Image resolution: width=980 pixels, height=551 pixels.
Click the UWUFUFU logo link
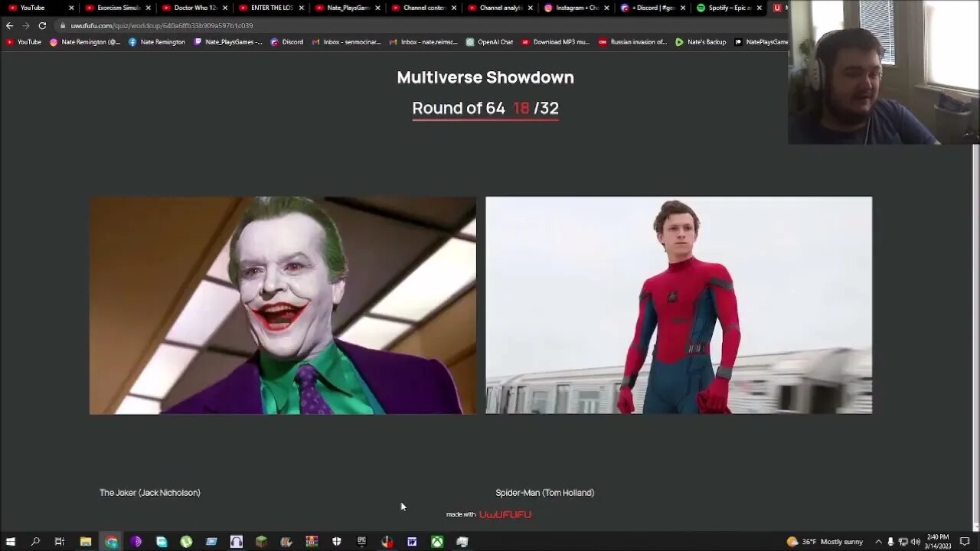coord(505,514)
